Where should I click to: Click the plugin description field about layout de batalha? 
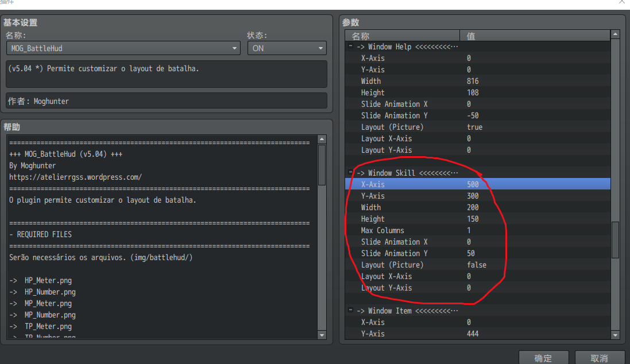167,74
